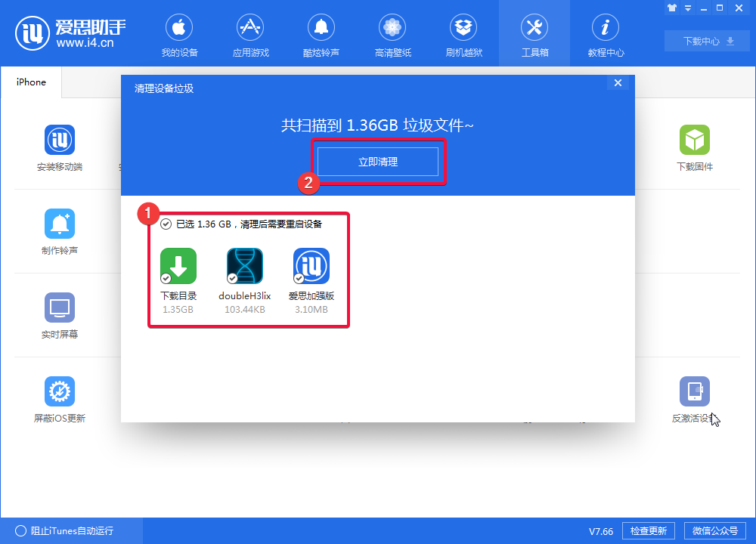The image size is (756, 544).
Task: Open the 酷炫铃声 ringtone section
Action: coord(321,34)
